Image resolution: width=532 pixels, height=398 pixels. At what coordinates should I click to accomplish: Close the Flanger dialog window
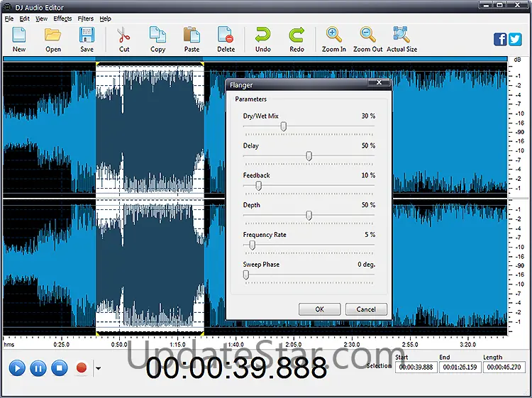[379, 84]
